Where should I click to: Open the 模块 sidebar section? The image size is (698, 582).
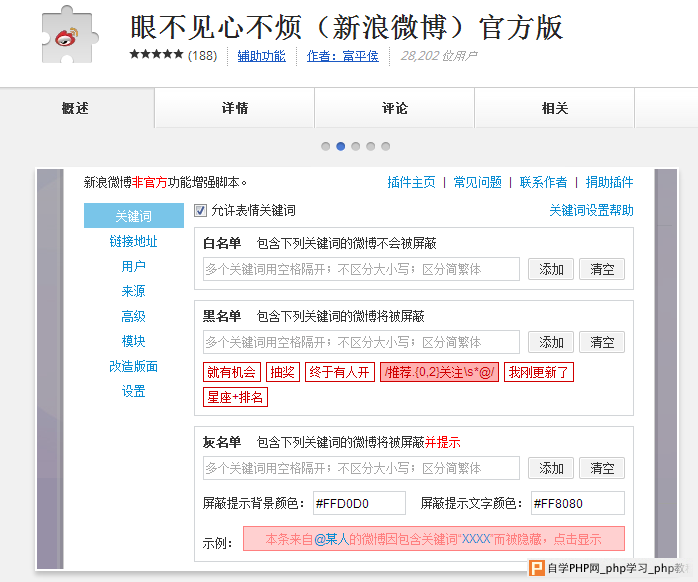point(134,341)
